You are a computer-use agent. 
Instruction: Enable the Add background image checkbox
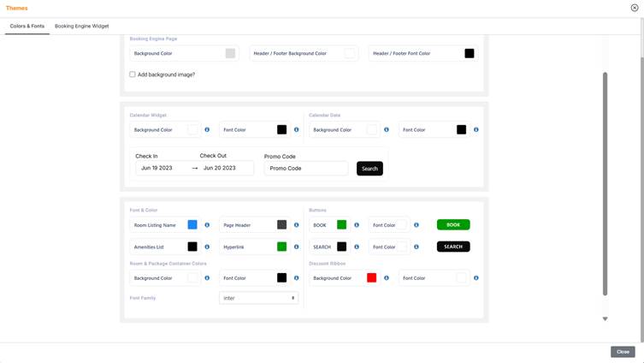pos(133,74)
